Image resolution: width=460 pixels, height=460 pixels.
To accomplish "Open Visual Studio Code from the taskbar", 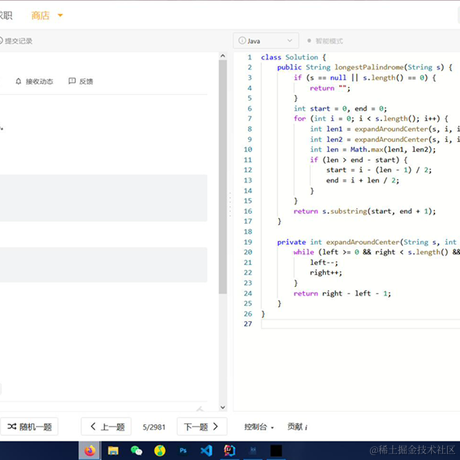I will click(206, 451).
